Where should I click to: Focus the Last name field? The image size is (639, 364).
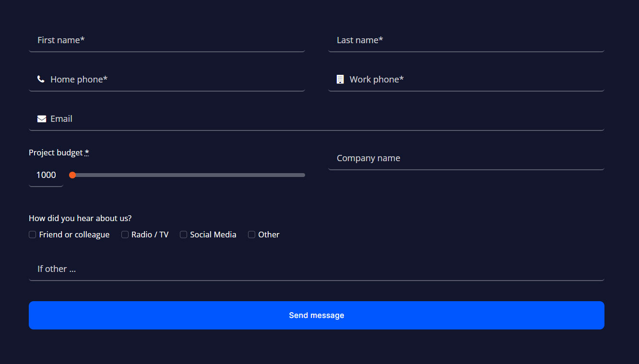point(466,40)
